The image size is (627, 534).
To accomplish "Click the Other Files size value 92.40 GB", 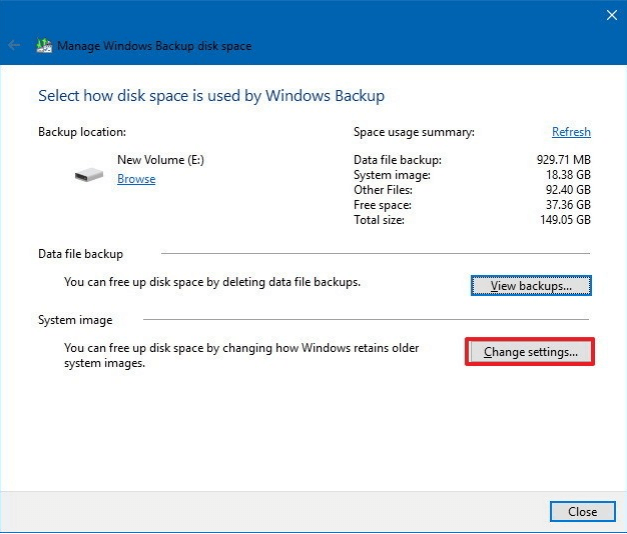I will point(567,189).
